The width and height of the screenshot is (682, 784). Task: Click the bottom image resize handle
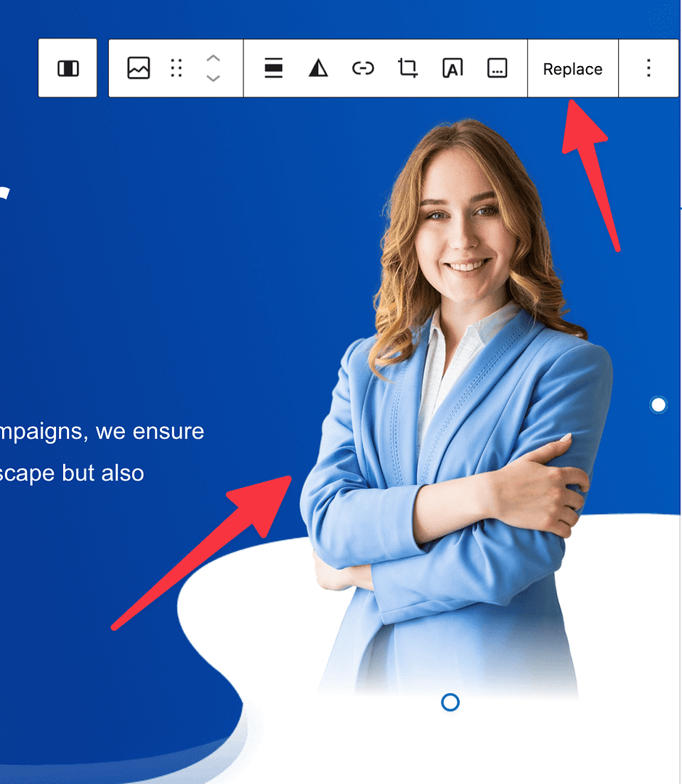[450, 702]
